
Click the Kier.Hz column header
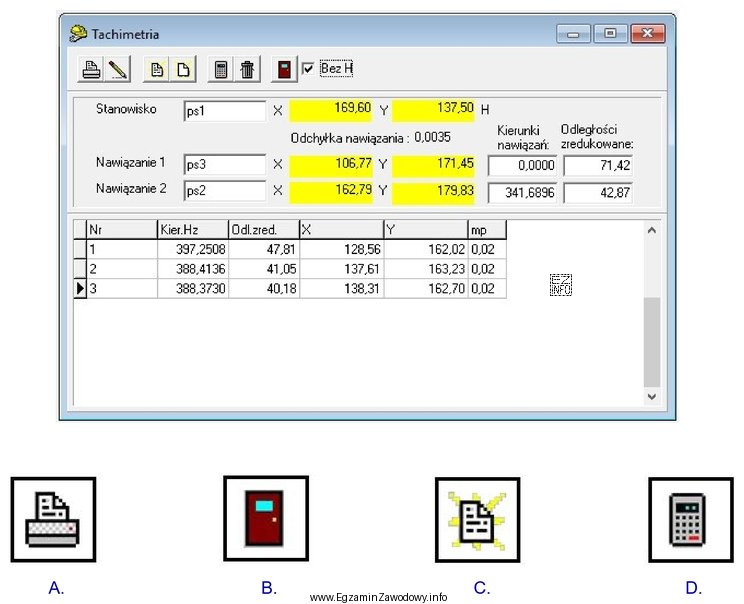pyautogui.click(x=193, y=230)
